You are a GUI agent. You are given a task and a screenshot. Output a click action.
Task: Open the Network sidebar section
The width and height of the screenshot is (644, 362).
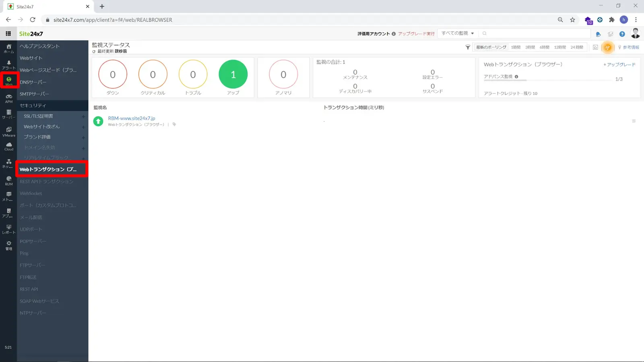coord(8,163)
